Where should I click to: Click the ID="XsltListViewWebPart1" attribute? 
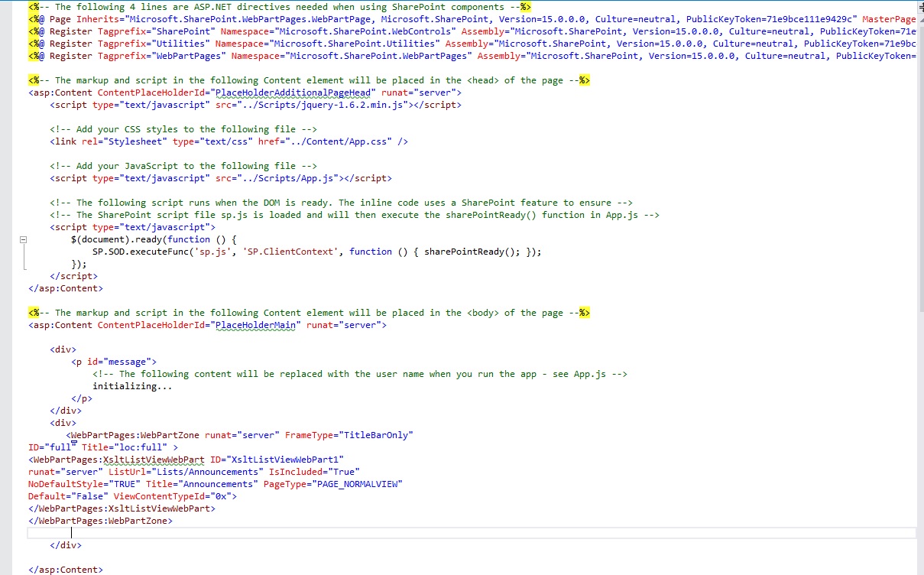[x=277, y=460]
